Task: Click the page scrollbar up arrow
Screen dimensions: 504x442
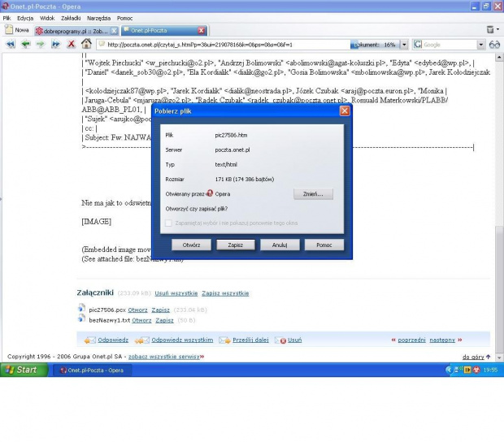Action: click(x=499, y=58)
